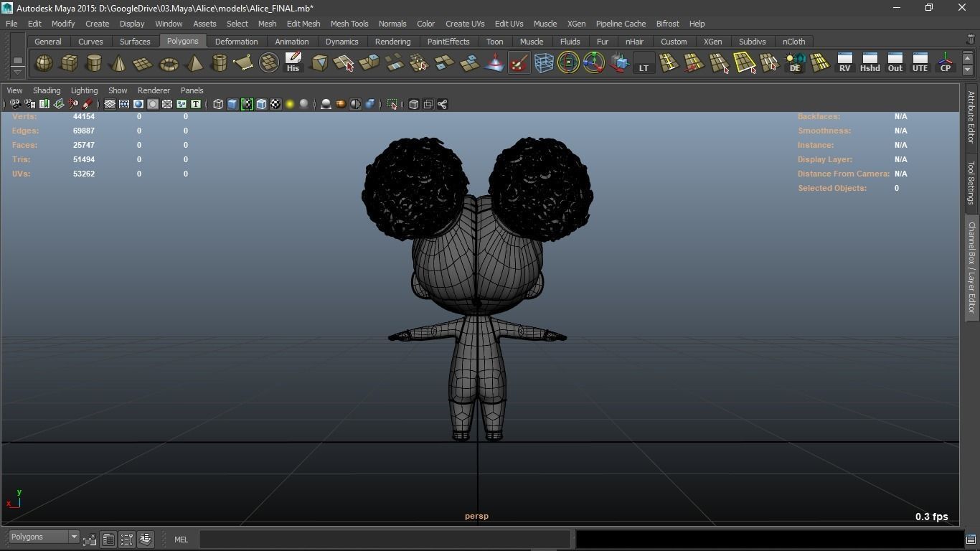980x551 pixels.
Task: Switch to the PaintEffects shelf tab
Action: click(448, 42)
